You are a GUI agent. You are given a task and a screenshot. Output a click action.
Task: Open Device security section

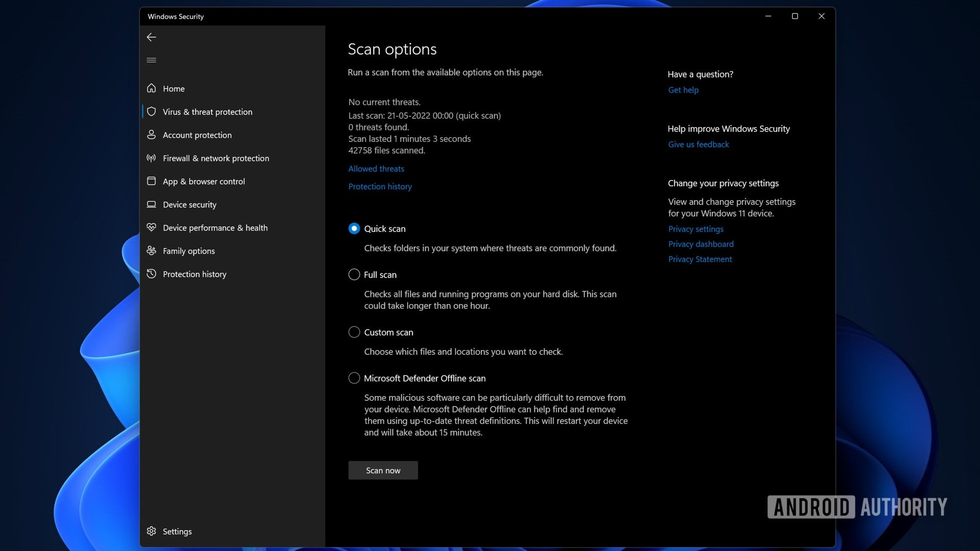click(x=189, y=205)
